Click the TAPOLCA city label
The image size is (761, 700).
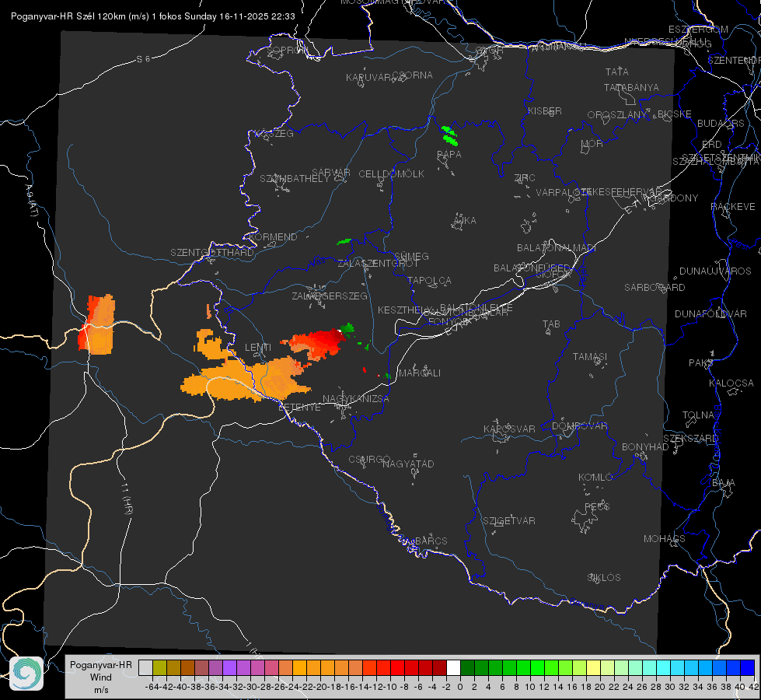[x=429, y=280]
